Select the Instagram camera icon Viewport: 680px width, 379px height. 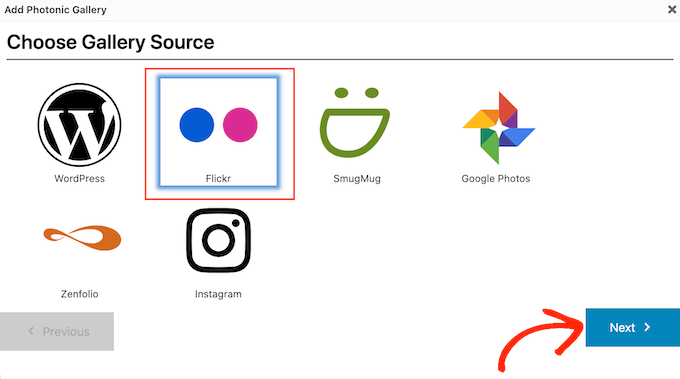pos(218,240)
